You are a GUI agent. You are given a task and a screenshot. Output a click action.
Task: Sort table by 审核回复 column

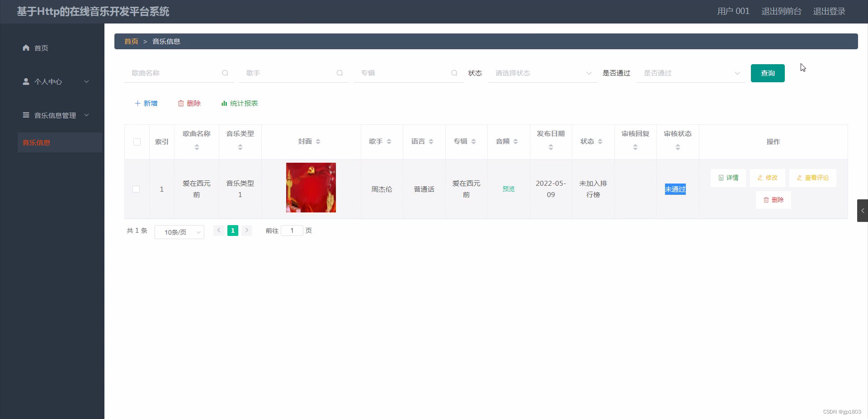pyautogui.click(x=635, y=147)
